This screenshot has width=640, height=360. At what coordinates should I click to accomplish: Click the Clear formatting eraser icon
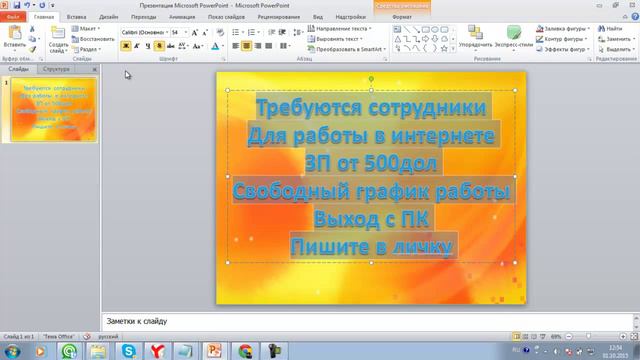pyautogui.click(x=220, y=32)
